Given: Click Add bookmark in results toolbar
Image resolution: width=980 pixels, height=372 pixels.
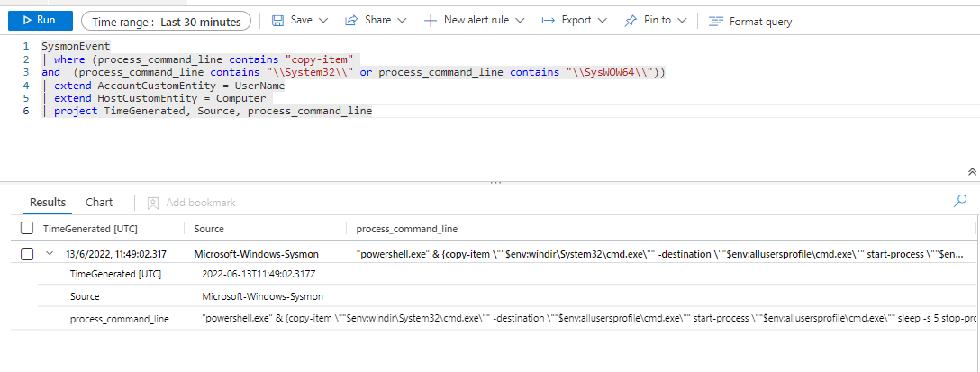Looking at the screenshot, I should pos(192,203).
